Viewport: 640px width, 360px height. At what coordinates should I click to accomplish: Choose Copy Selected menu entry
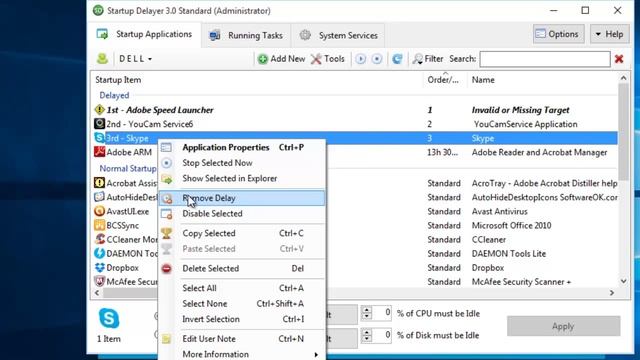coord(242,233)
